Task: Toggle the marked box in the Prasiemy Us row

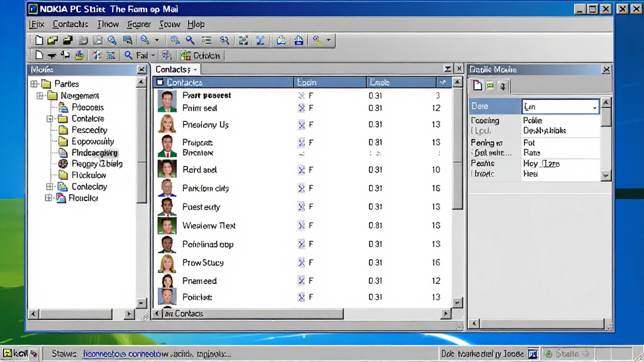Action: coord(301,124)
